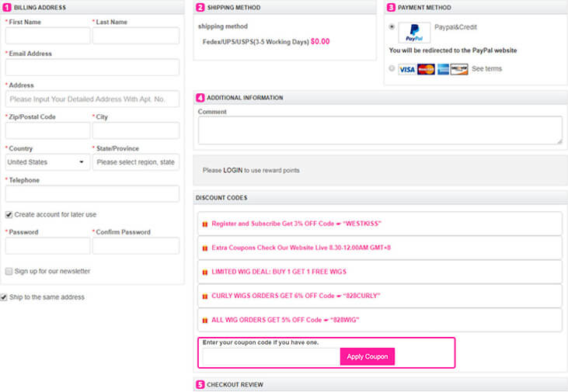This screenshot has width=568, height=392.
Task: Click the Discount Codes heading
Action: (221, 198)
